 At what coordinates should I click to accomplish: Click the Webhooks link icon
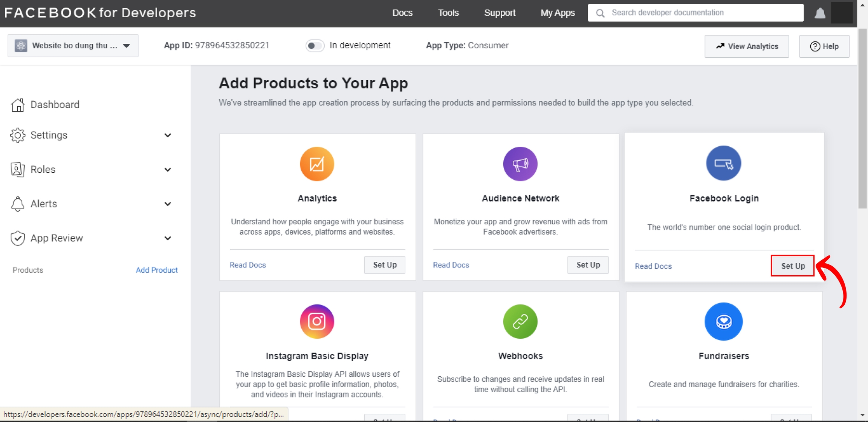pos(520,321)
